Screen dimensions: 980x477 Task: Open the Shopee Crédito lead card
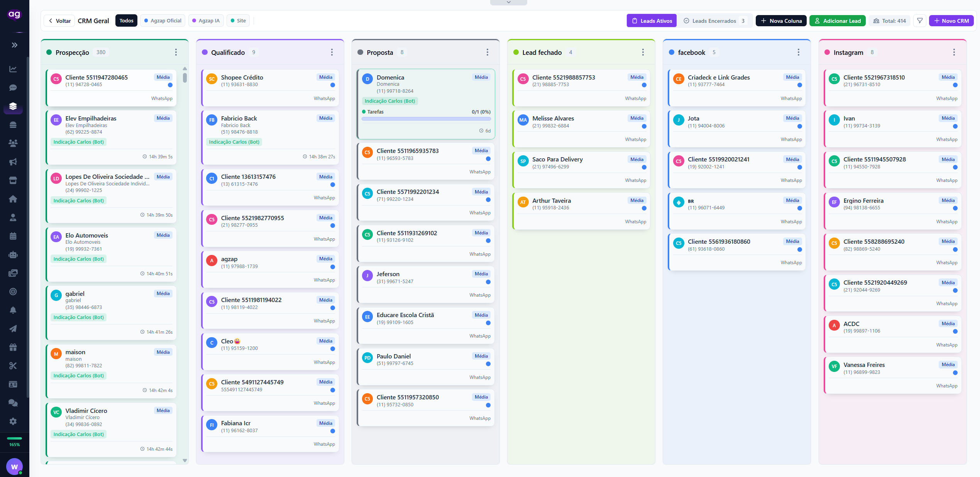point(270,88)
